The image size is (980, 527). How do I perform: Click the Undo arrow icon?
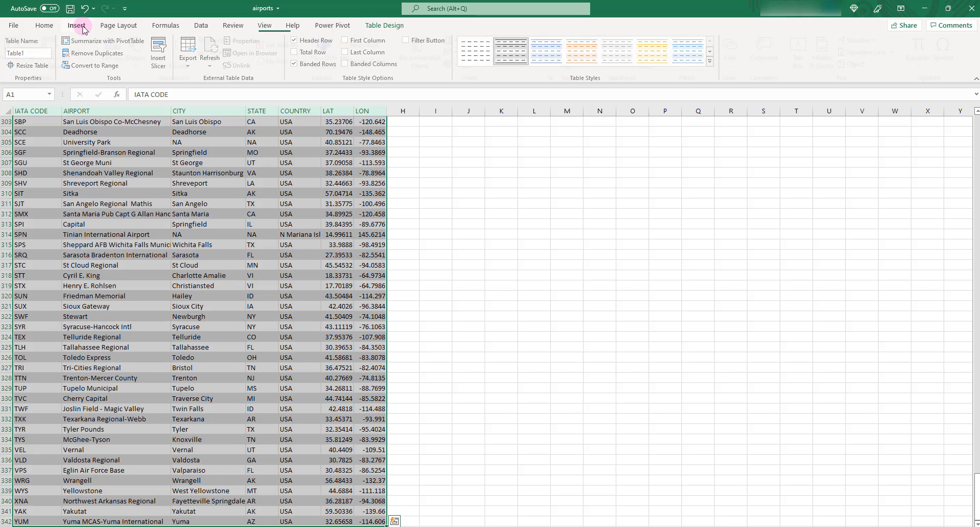click(x=85, y=9)
